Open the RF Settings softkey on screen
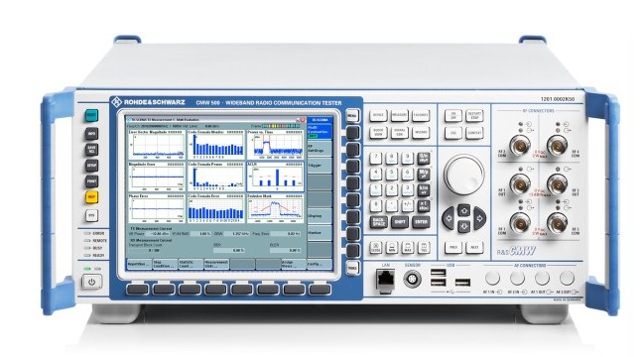Image resolution: width=644 pixels, height=357 pixels. click(320, 148)
